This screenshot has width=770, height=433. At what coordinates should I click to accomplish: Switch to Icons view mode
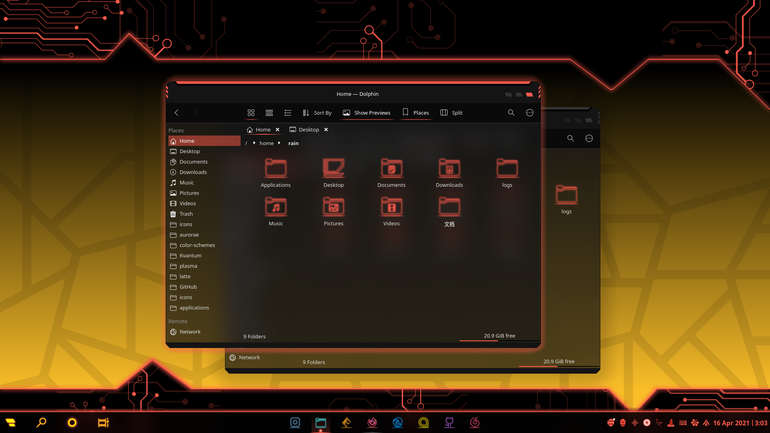point(251,113)
